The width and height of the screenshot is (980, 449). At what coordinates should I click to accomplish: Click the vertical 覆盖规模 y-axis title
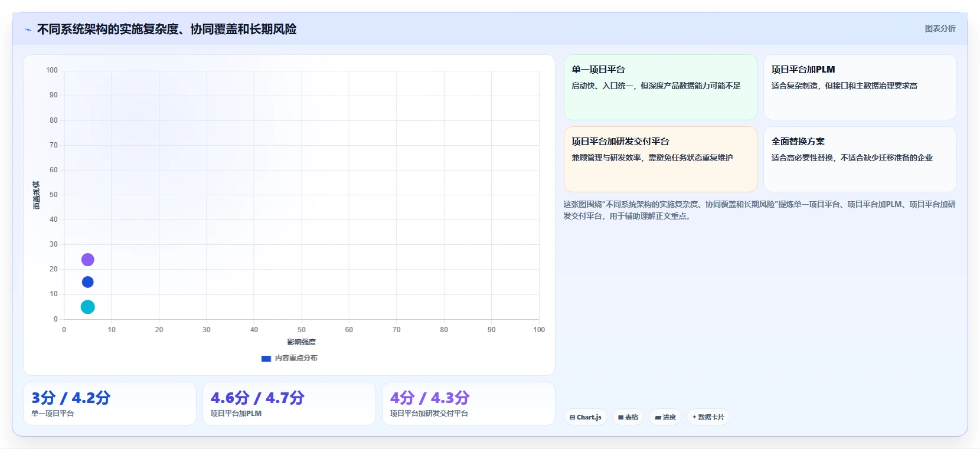36,195
